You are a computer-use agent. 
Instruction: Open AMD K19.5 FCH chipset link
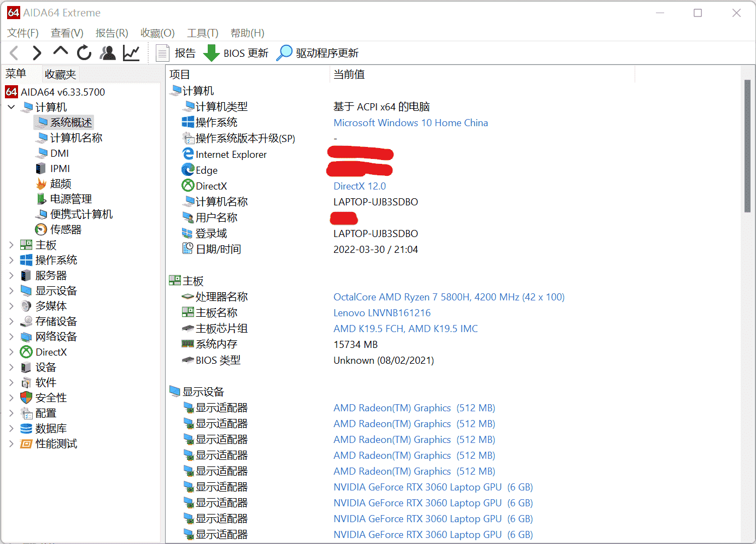(406, 329)
